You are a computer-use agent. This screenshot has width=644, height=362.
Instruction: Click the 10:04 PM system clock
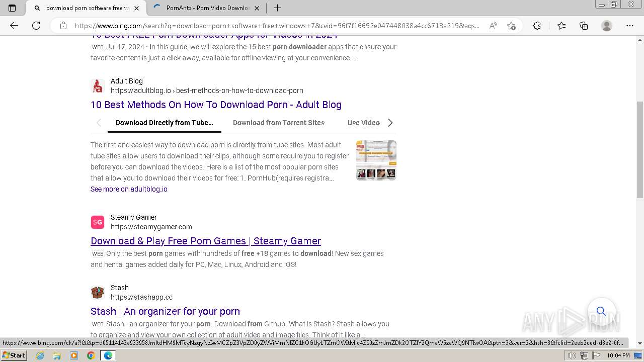pos(618,355)
